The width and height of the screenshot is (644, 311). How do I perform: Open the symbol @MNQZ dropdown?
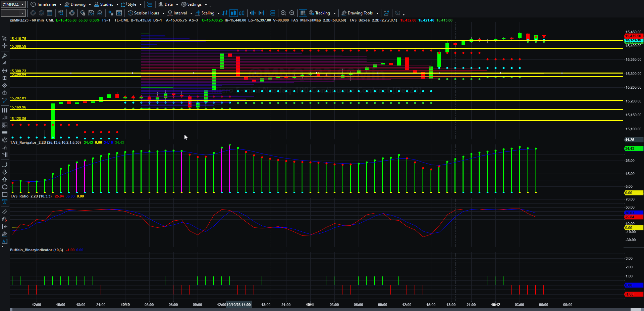coord(13,4)
